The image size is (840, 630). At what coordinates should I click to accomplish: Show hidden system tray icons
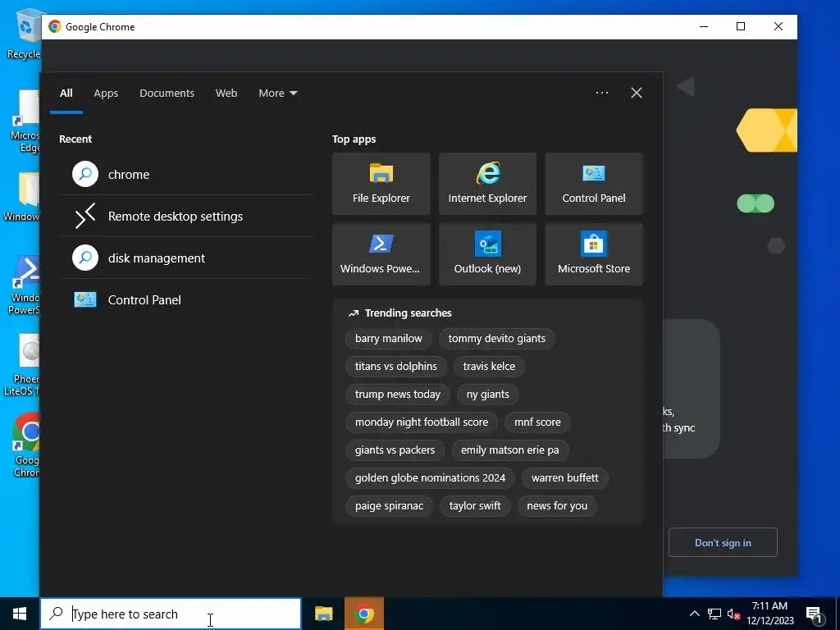pos(694,614)
